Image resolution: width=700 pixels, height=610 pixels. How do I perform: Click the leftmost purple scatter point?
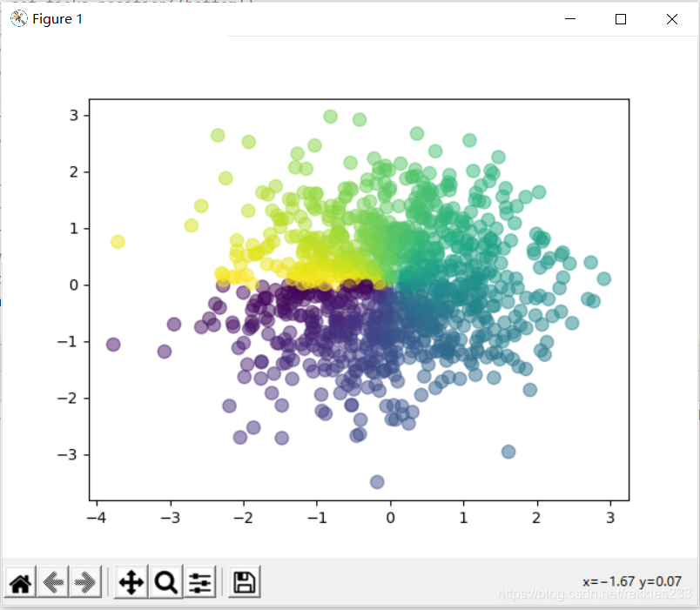(113, 345)
